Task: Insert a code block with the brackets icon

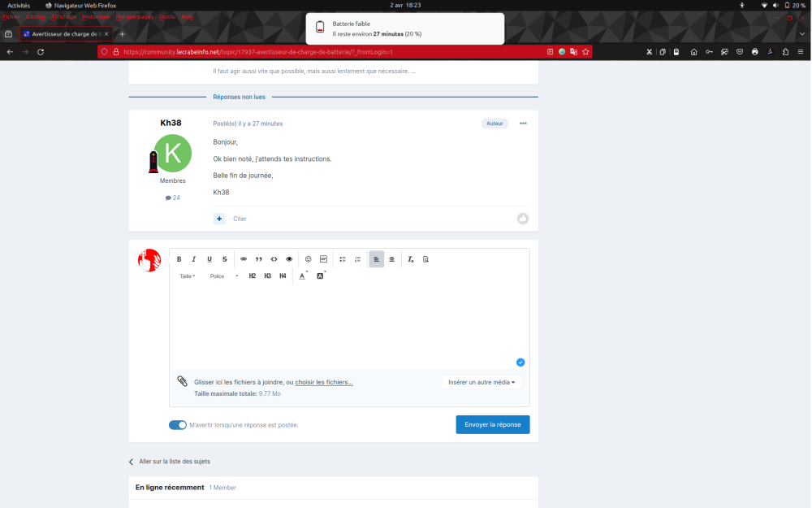Action: pyautogui.click(x=274, y=259)
